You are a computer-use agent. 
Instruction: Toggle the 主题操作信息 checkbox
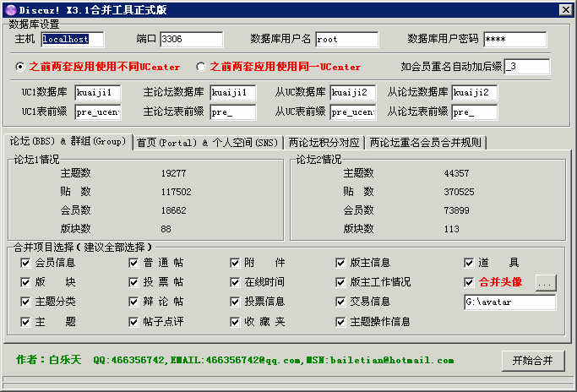pyautogui.click(x=340, y=322)
